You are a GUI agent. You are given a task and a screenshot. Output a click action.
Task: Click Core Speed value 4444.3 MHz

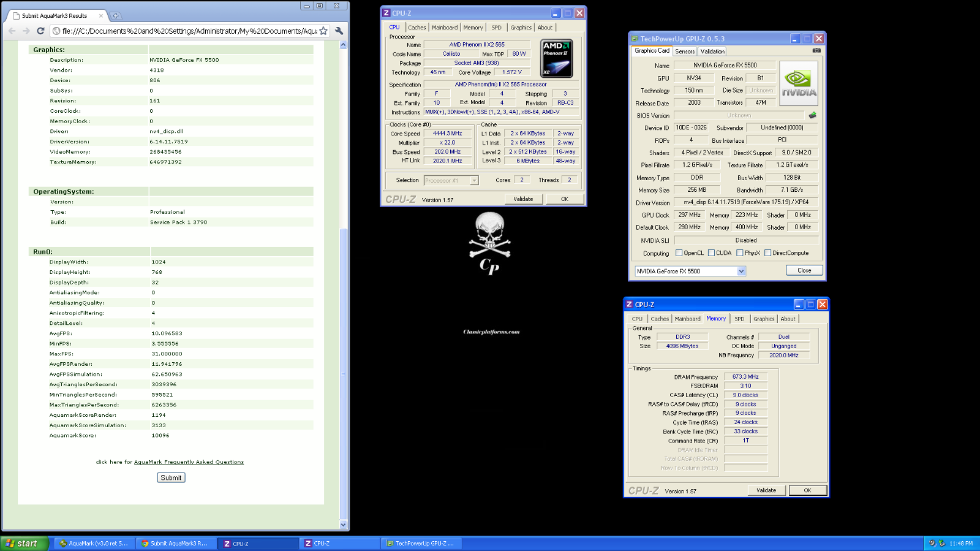tap(447, 134)
